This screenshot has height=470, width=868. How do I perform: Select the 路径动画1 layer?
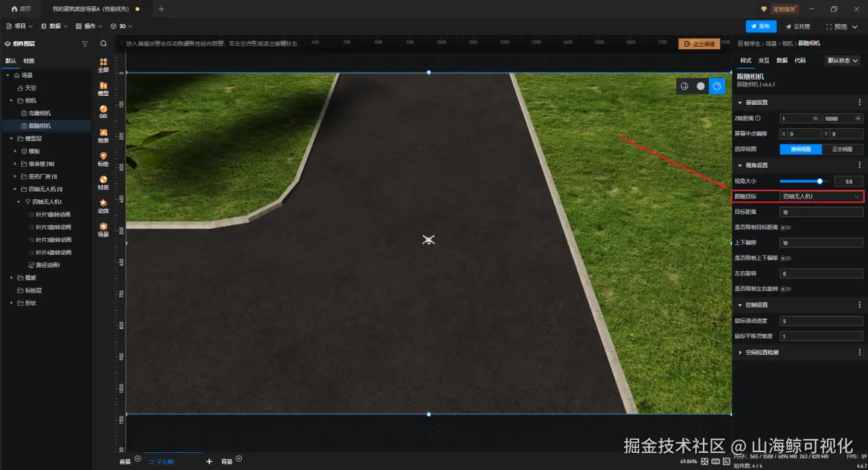point(45,265)
